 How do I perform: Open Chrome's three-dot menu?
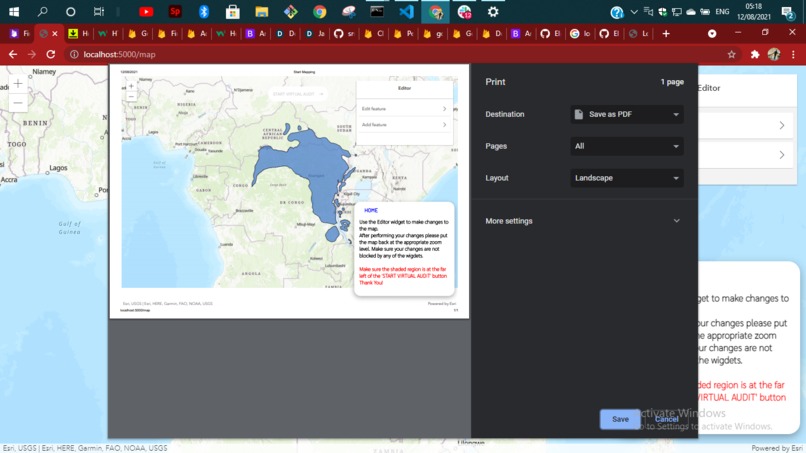[793, 54]
